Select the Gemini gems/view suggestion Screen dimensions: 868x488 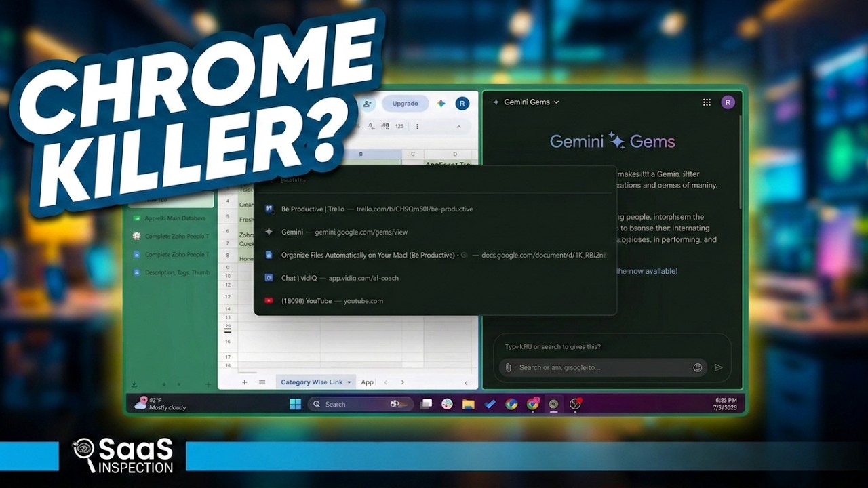435,232
